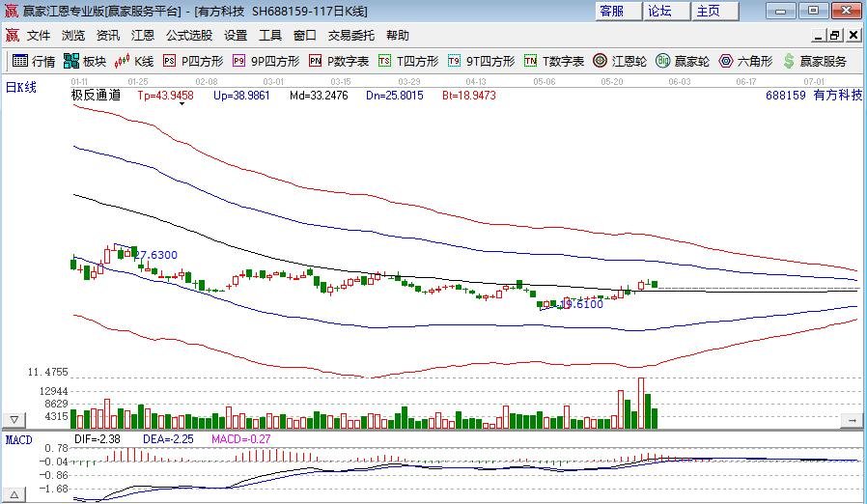Click the 19.6100 low price label
The width and height of the screenshot is (867, 504).
pyautogui.click(x=581, y=304)
